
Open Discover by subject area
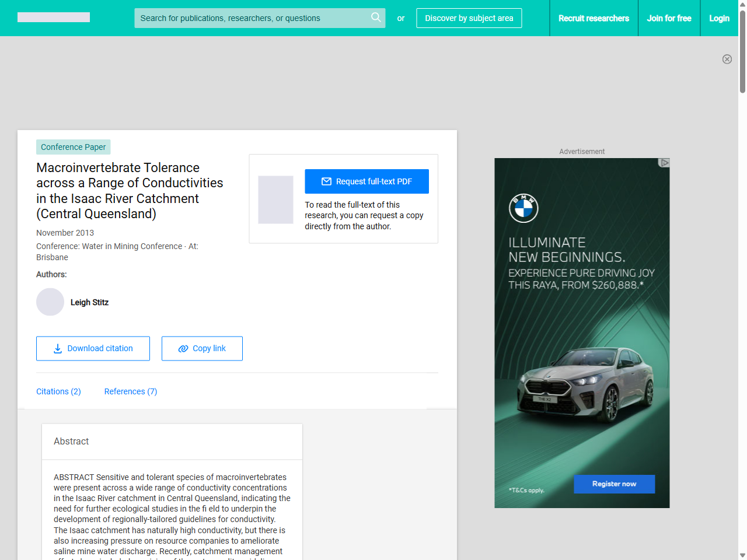(x=469, y=18)
